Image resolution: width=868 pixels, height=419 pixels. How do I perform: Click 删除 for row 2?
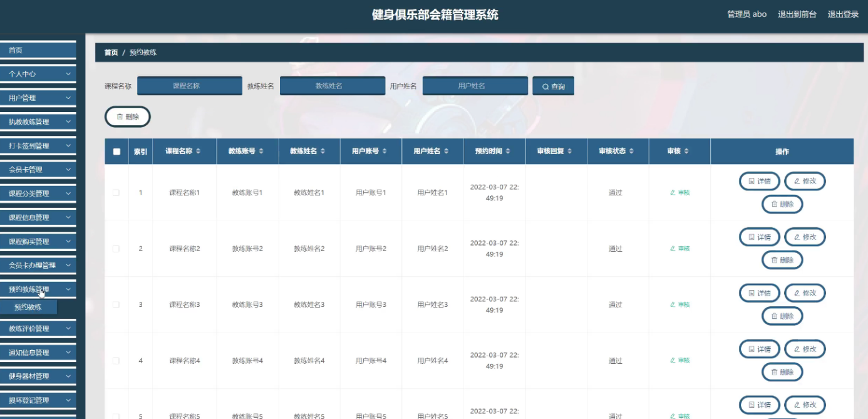(x=782, y=260)
